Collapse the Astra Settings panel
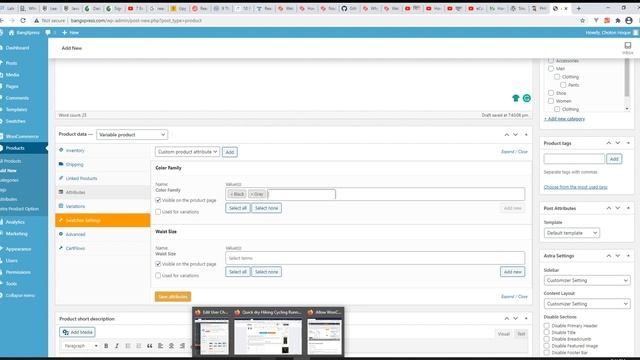 click(628, 256)
